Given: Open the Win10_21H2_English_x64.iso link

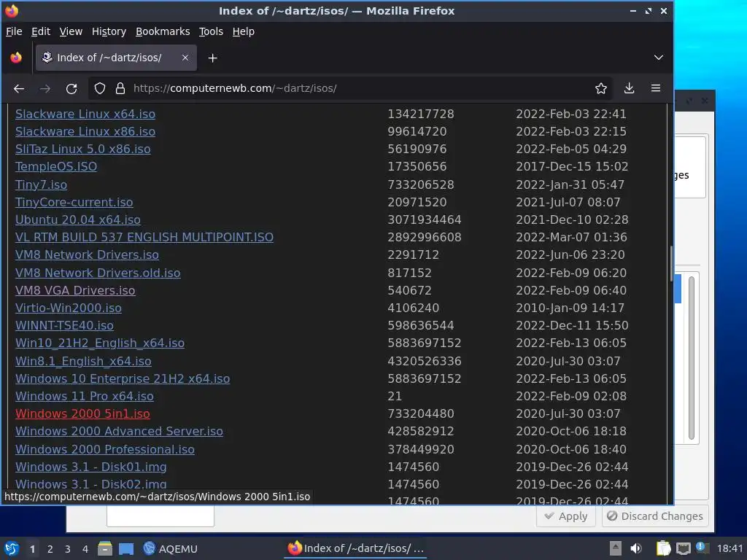Looking at the screenshot, I should coord(100,344).
